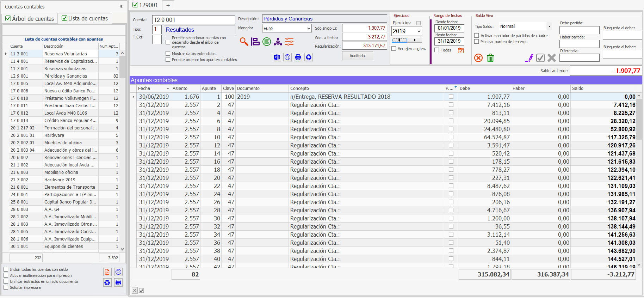Enable Mostrar datos extendidos checkbox
This screenshot has width=644, height=298.
(x=168, y=54)
